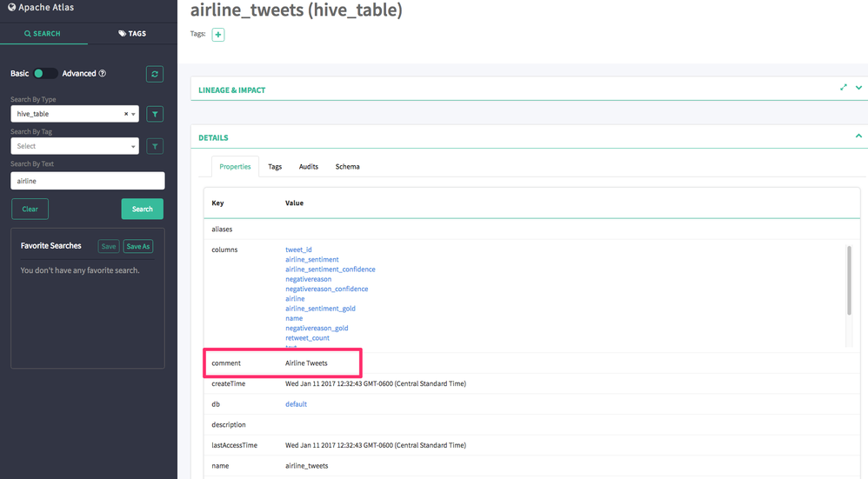Switch to the Schema tab
Image resolution: width=868 pixels, height=479 pixels.
pos(347,167)
